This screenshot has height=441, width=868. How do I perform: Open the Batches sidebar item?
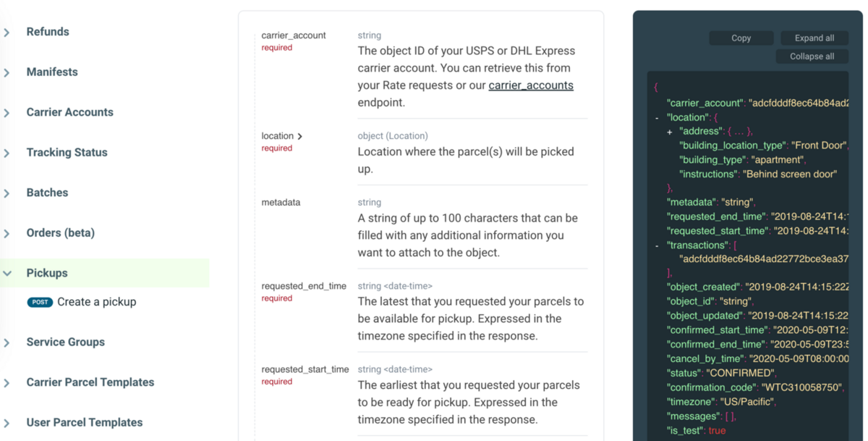(48, 193)
